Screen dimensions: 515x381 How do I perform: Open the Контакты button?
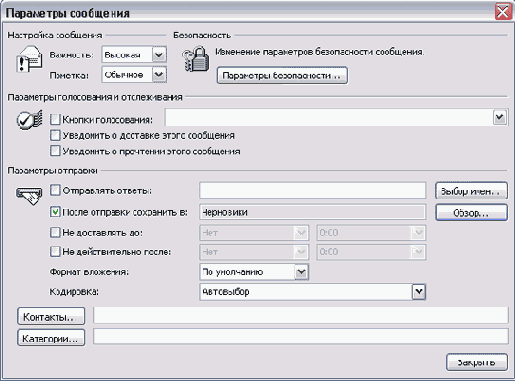coord(51,316)
